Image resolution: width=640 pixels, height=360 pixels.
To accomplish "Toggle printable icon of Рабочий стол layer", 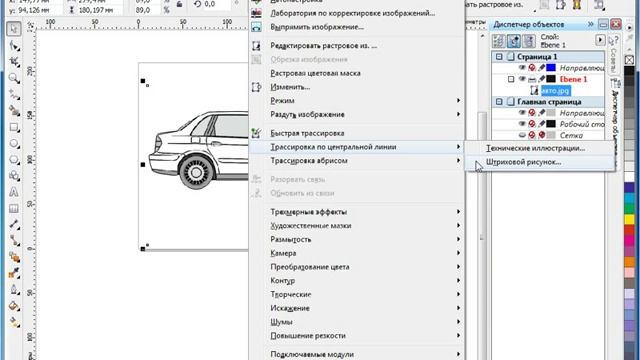I will point(532,124).
